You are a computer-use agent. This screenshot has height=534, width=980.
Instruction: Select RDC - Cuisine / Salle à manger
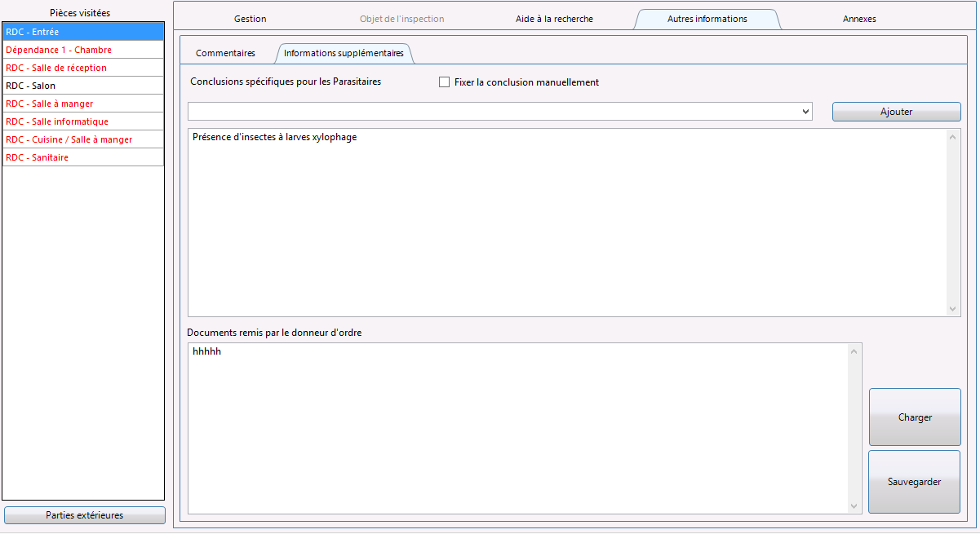pos(83,139)
